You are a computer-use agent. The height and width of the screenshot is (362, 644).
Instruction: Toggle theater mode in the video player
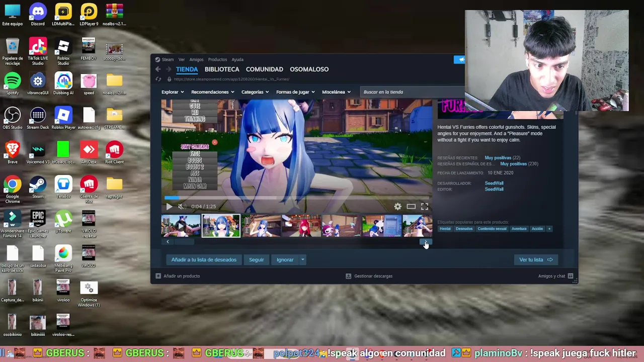tap(411, 206)
